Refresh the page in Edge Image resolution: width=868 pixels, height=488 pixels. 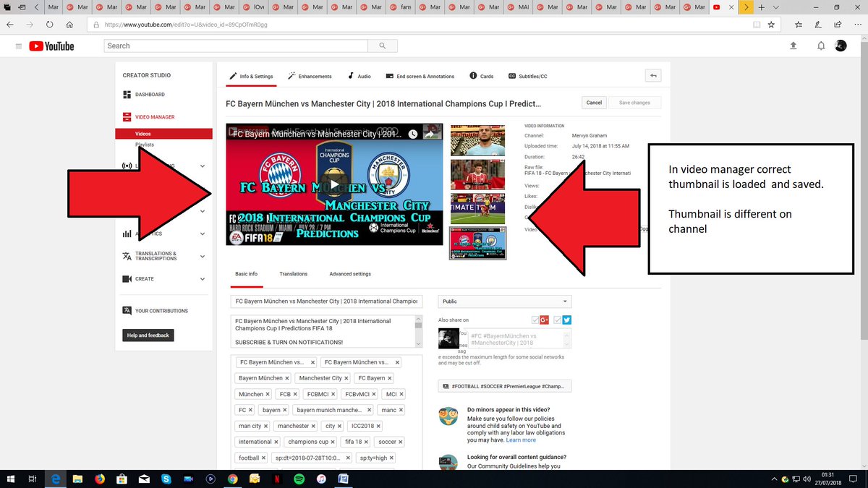pyautogui.click(x=49, y=24)
